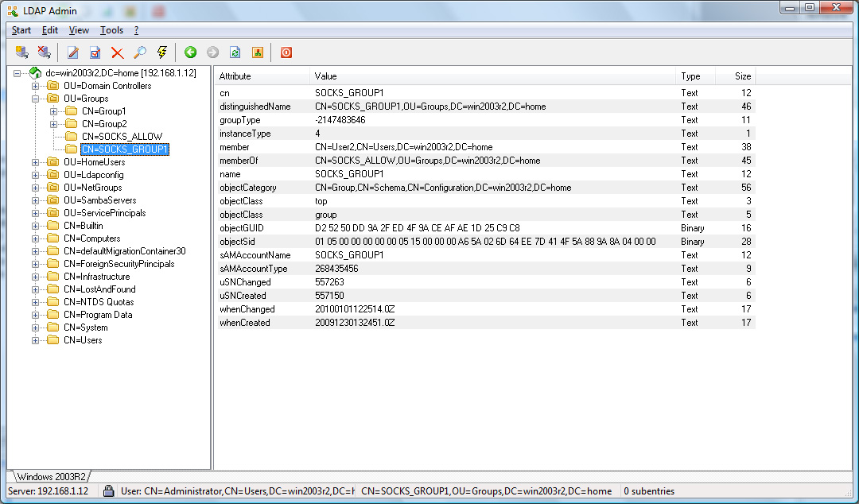Image resolution: width=859 pixels, height=504 pixels.
Task: Open Search with the magnifying glass icon
Action: [140, 52]
